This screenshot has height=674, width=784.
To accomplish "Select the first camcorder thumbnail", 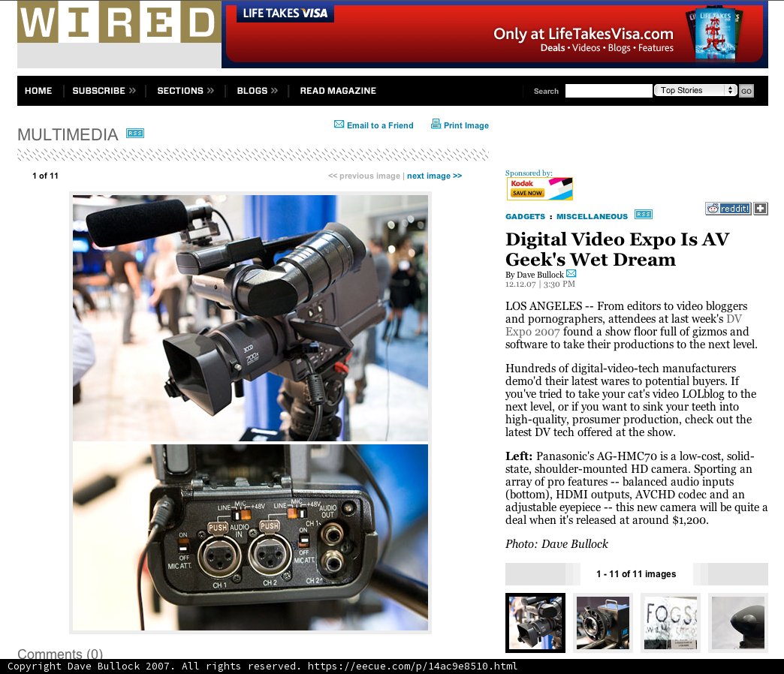I will pyautogui.click(x=535, y=622).
